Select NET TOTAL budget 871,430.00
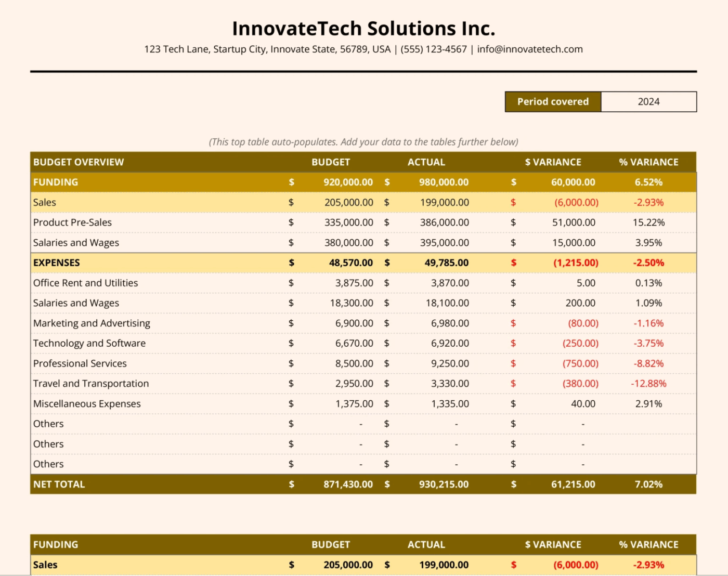Image resolution: width=728 pixels, height=576 pixels. (x=348, y=485)
